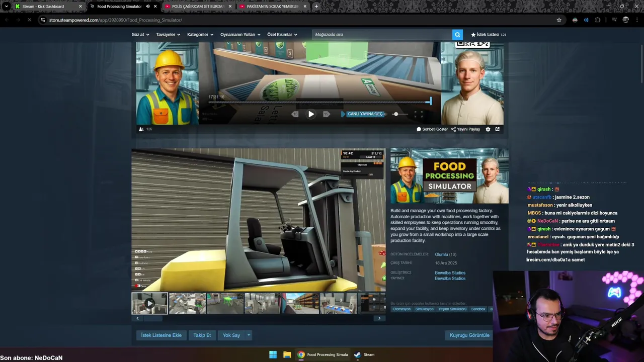644x362 pixels.
Task: Show chat via Sohbeti Göster
Action: pos(432,129)
